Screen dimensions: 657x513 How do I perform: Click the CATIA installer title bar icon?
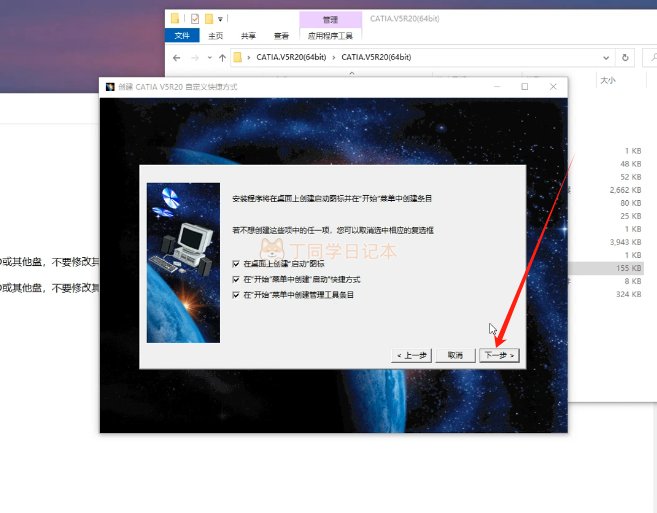click(x=110, y=87)
